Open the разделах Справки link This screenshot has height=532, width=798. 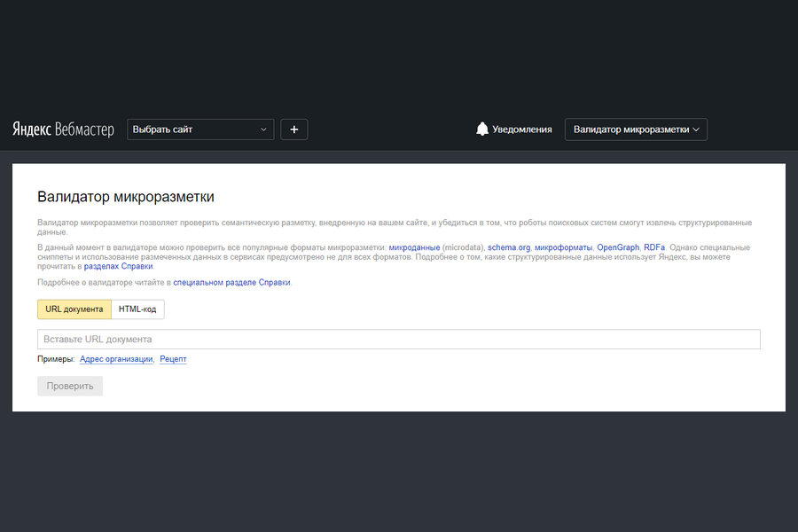click(119, 266)
